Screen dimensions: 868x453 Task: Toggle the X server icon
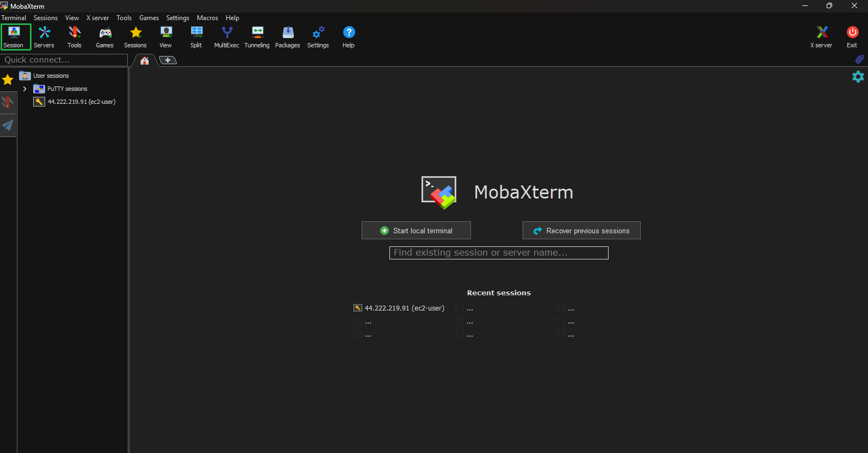coord(822,37)
